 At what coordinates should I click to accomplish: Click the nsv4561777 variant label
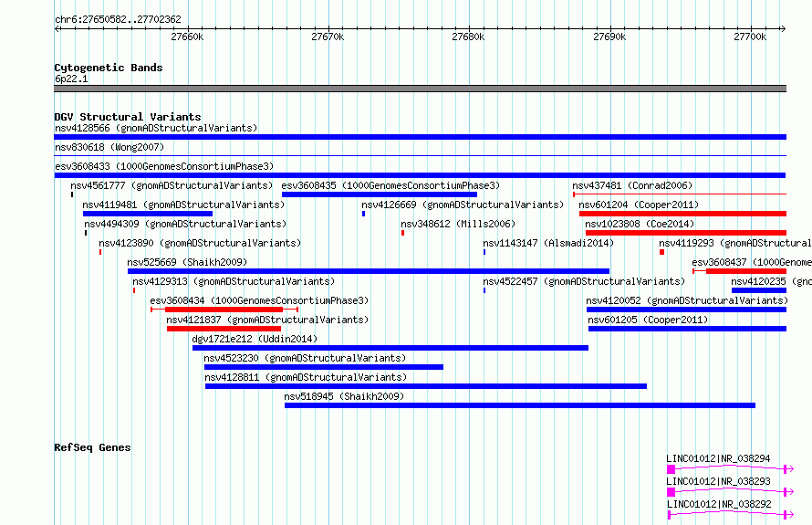(172, 185)
